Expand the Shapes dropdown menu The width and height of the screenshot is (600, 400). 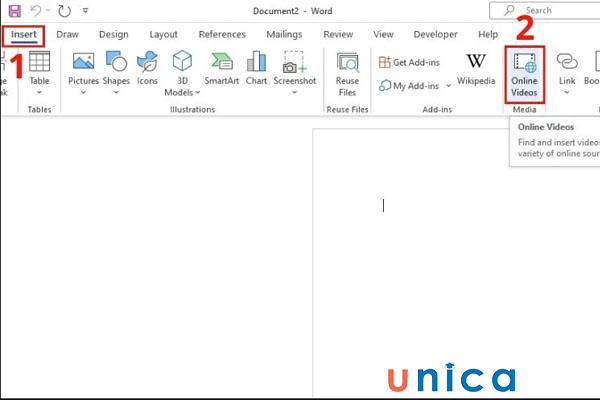(x=116, y=93)
